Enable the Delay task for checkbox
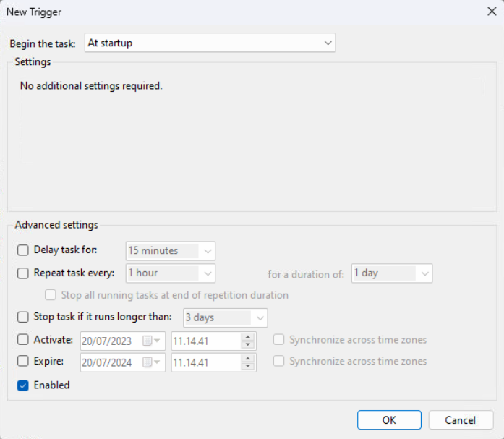This screenshot has width=504, height=439. (23, 250)
